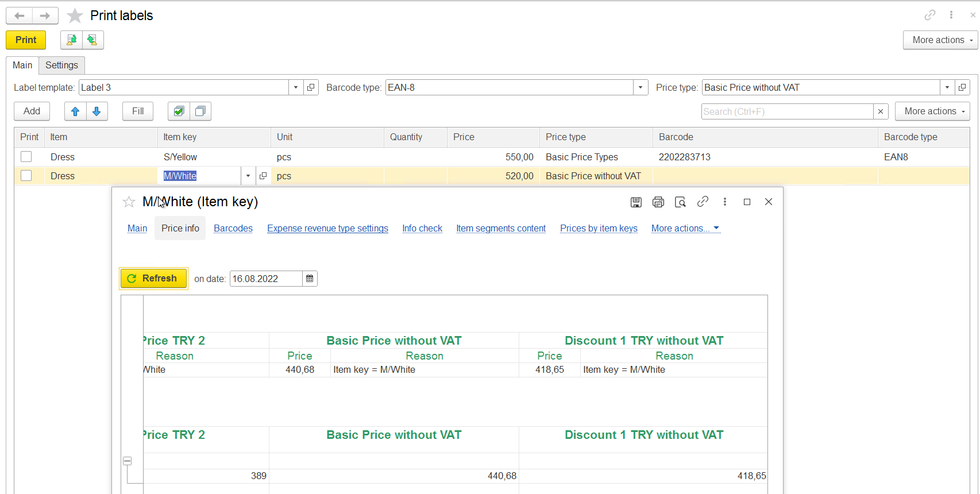Open print preview icon in item key dialog
980x494 pixels.
680,202
